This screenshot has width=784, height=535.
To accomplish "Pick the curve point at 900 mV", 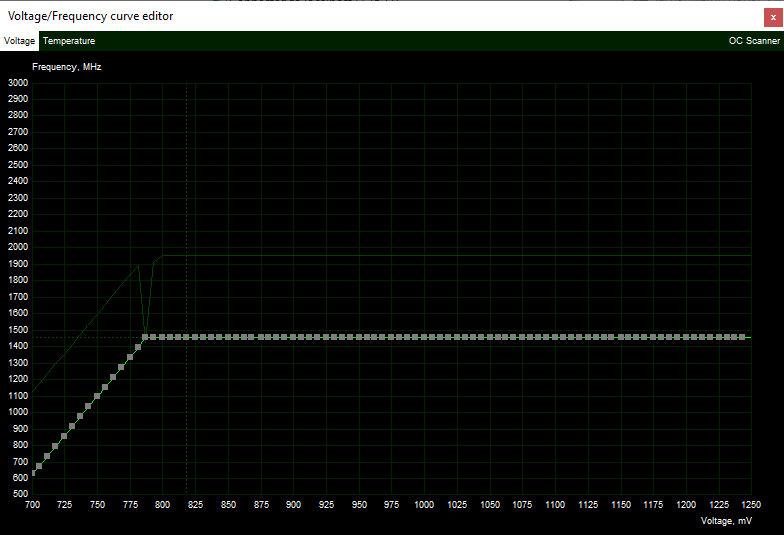I will coord(294,337).
